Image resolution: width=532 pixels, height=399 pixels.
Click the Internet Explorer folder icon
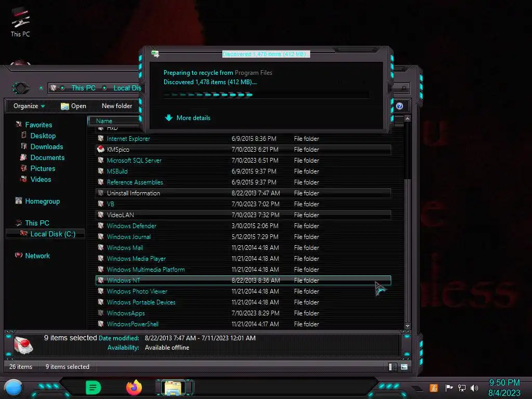click(100, 138)
